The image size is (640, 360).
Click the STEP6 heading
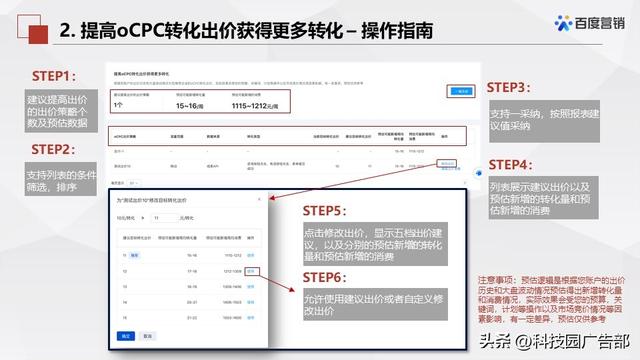(324, 277)
